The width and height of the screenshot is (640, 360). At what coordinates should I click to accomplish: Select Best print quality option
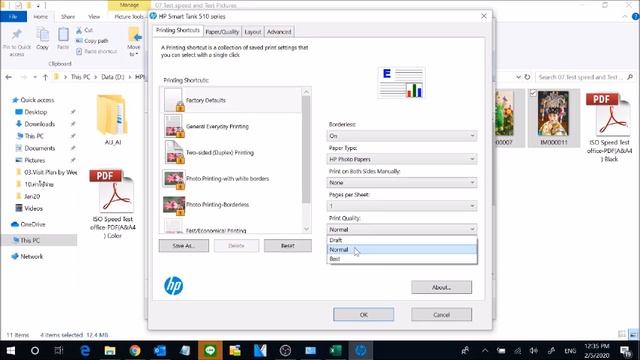point(402,259)
